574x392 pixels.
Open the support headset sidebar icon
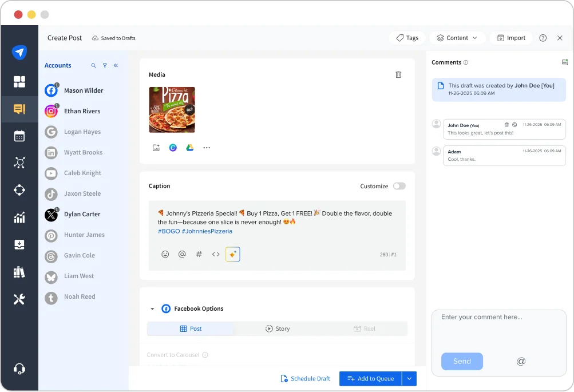point(19,369)
